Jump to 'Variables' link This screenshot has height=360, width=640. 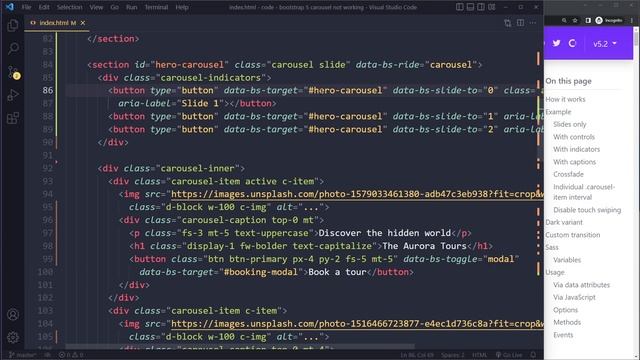point(567,260)
